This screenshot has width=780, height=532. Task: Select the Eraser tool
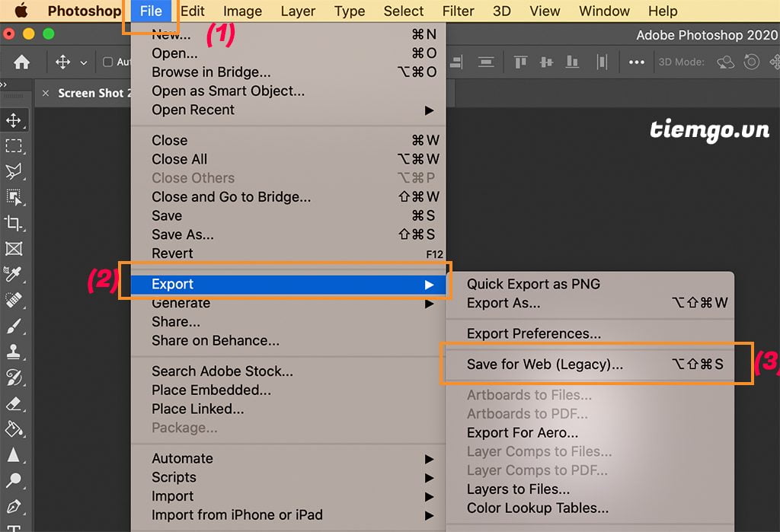[14, 403]
